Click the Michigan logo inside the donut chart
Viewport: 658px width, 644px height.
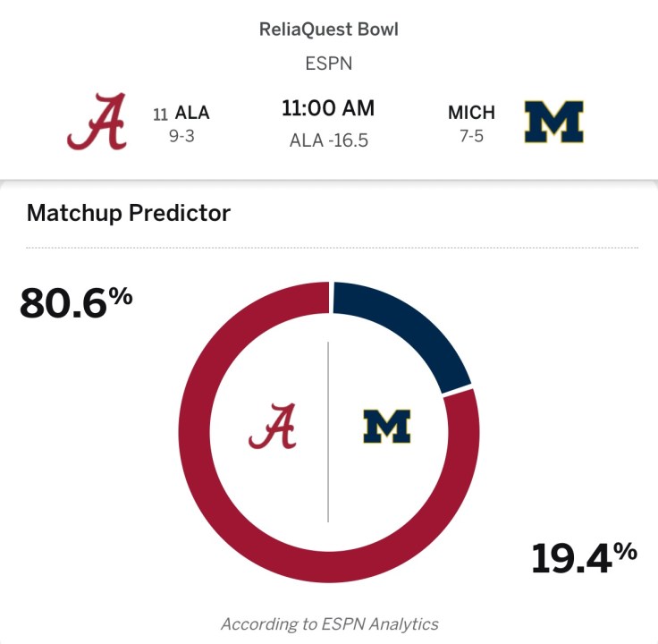click(x=386, y=427)
